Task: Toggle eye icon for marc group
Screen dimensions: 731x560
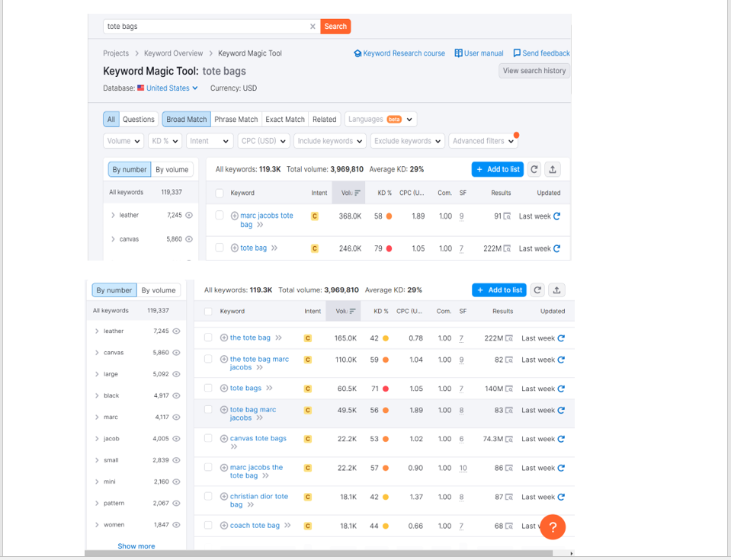Action: 176,417
